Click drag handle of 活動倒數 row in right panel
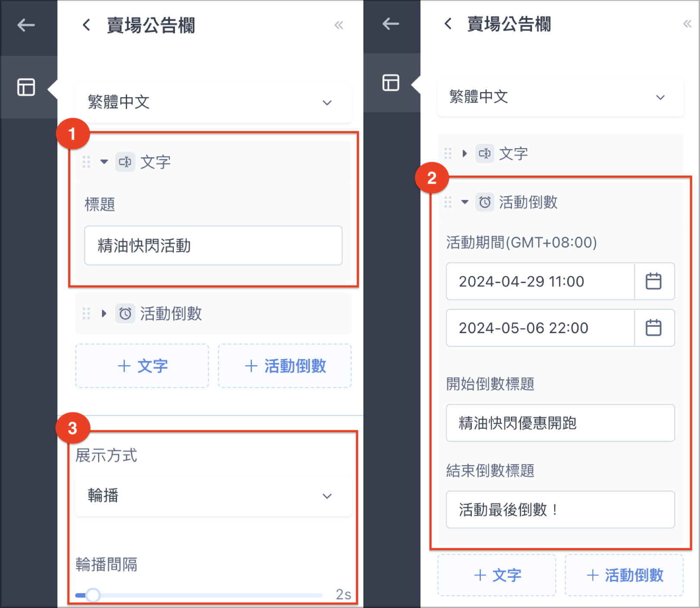Viewport: 700px width, 608px height. point(448,202)
